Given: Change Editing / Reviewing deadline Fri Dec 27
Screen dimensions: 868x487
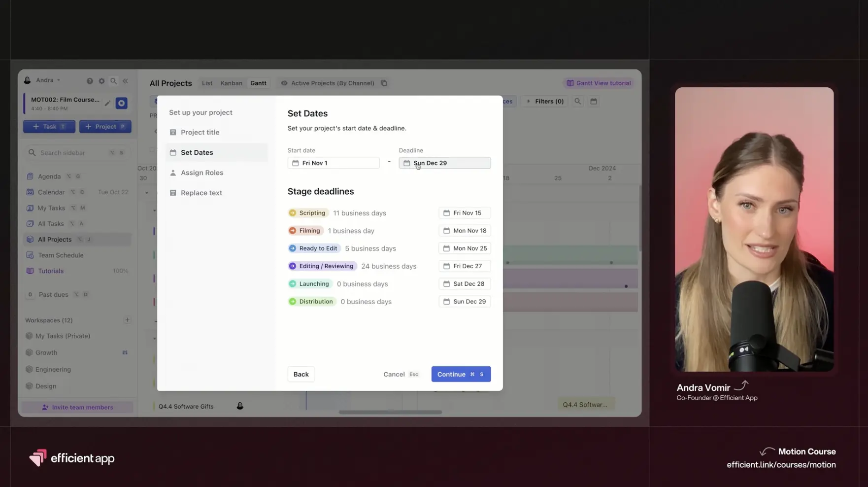Looking at the screenshot, I should 465,266.
